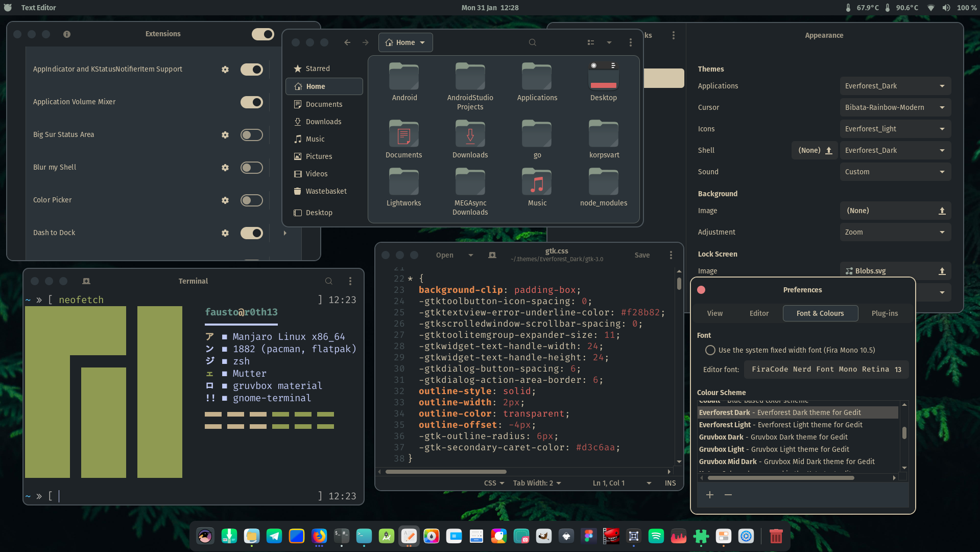Click the volume icon in top bar
The image size is (980, 552).
click(946, 8)
